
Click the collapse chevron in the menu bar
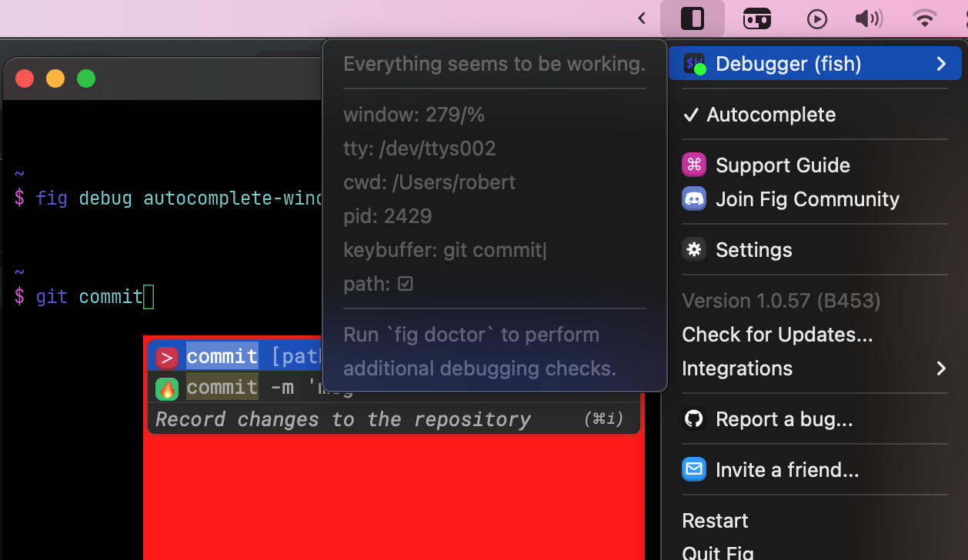(x=641, y=18)
